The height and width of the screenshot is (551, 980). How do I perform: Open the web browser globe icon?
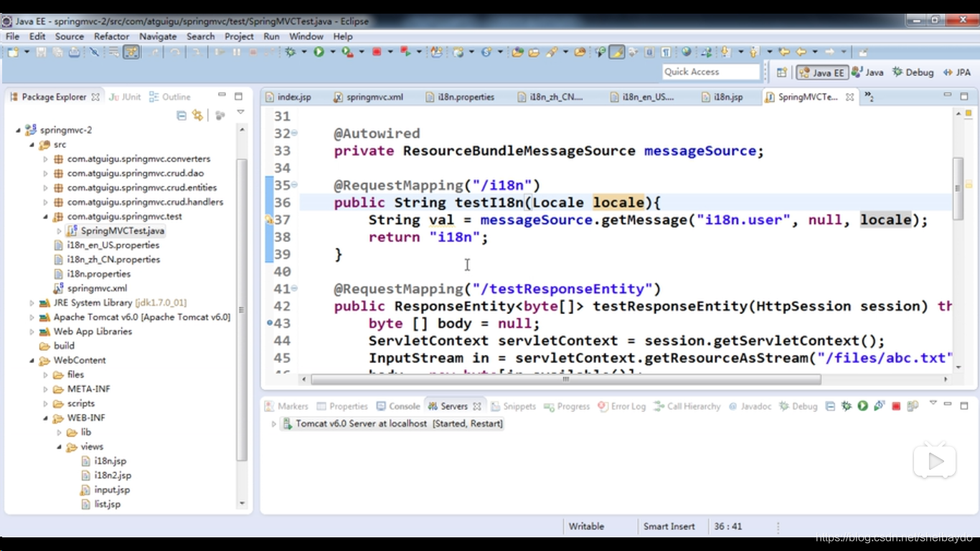[686, 52]
